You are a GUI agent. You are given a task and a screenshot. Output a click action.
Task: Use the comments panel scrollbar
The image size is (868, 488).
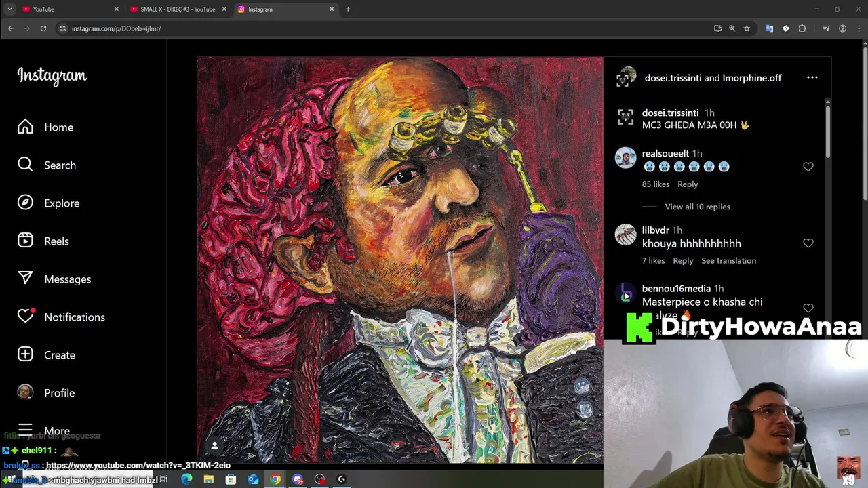pos(827,132)
